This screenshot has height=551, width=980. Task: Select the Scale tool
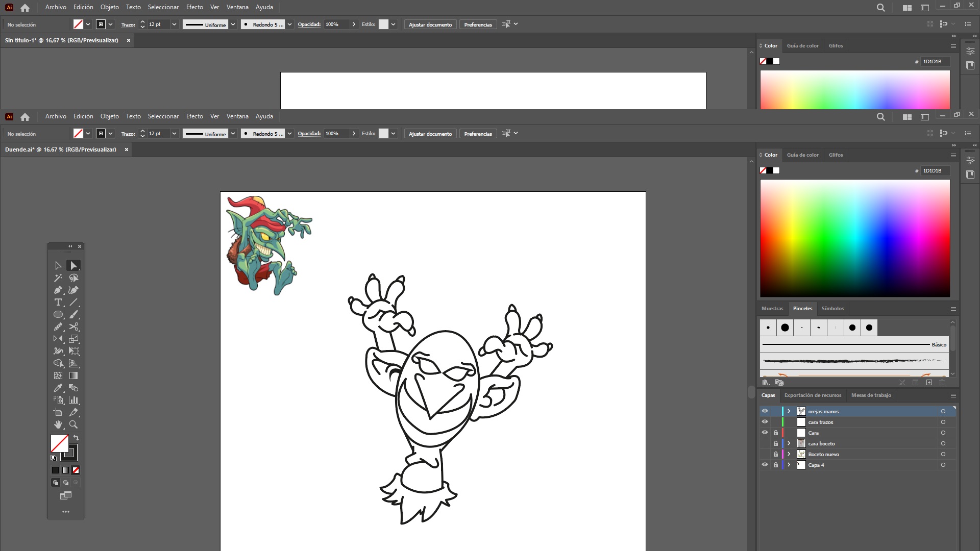[x=73, y=339]
